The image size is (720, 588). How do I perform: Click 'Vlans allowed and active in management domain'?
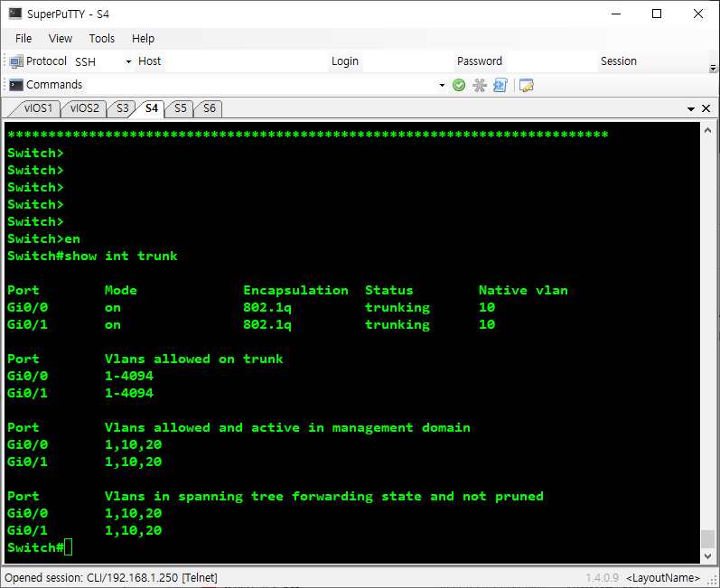coord(287,428)
